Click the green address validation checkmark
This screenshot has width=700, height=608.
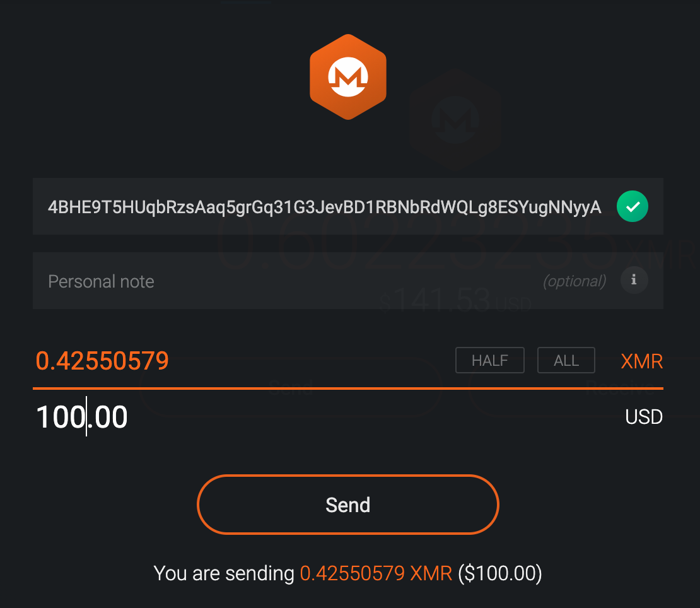633,206
